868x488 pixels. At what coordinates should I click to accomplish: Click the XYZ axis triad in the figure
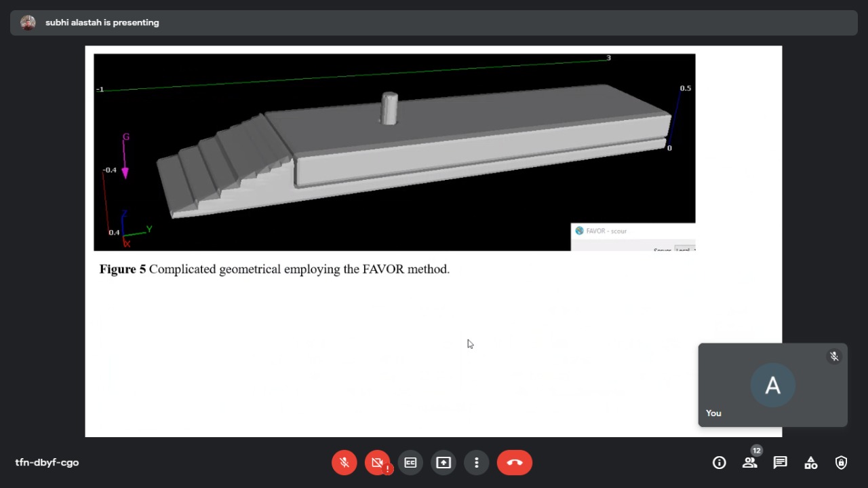pos(135,229)
